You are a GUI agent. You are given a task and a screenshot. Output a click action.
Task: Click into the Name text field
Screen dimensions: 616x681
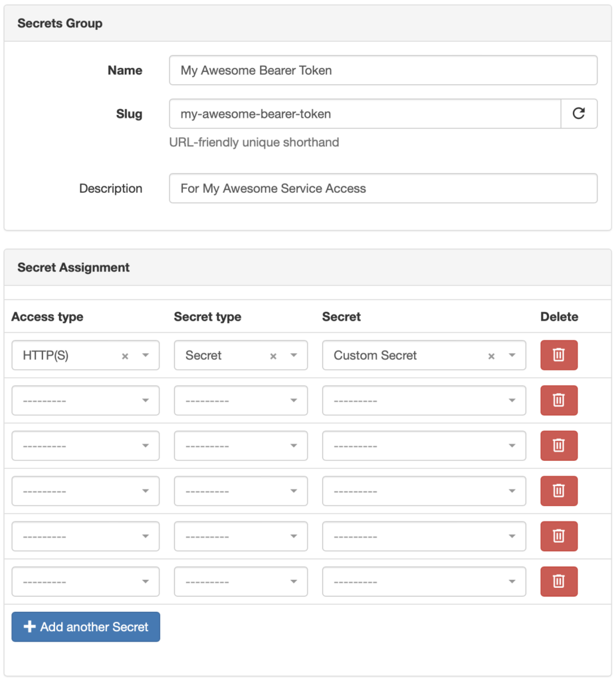coord(383,70)
